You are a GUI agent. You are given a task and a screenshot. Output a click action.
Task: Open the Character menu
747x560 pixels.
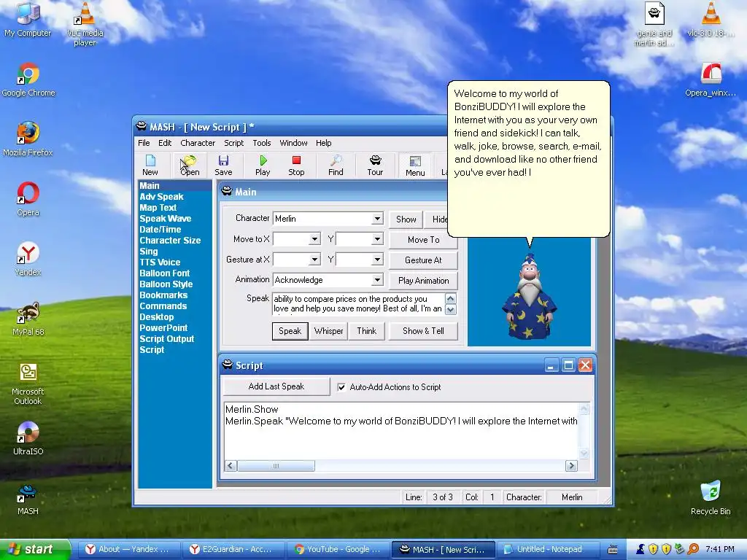coord(198,143)
